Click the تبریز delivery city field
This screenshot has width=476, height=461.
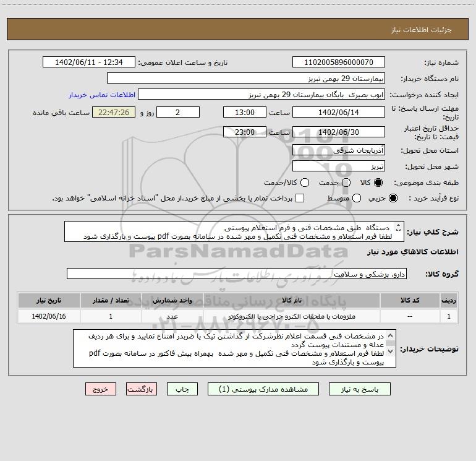[339, 166]
